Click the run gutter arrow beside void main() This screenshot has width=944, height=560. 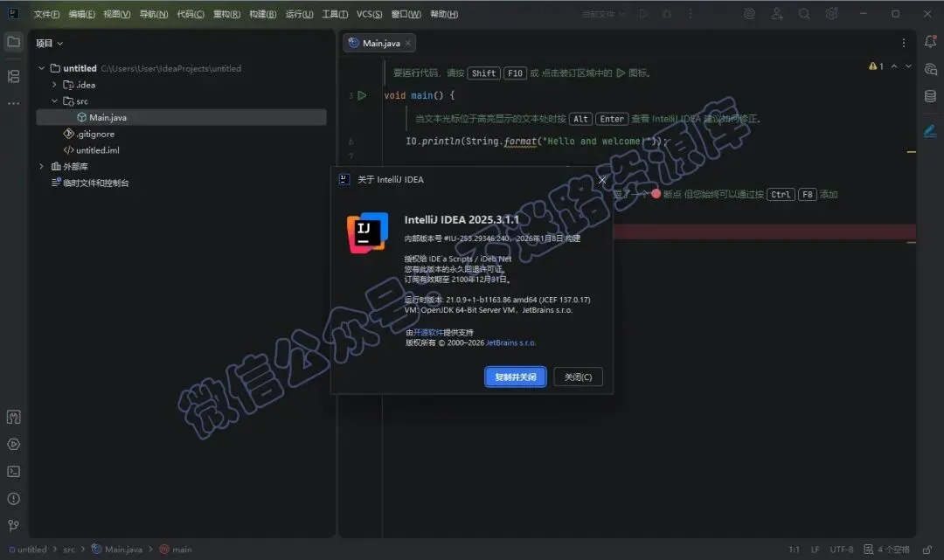[x=362, y=95]
